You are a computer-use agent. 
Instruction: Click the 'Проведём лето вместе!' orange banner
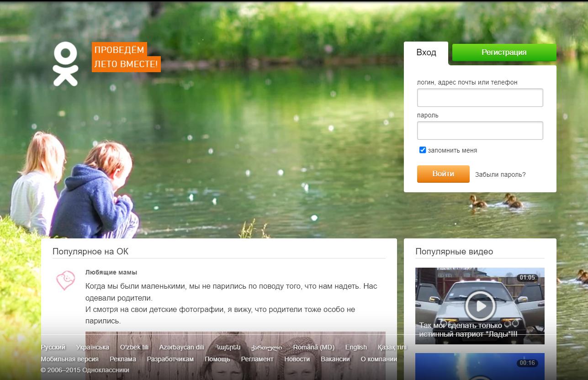(x=126, y=57)
